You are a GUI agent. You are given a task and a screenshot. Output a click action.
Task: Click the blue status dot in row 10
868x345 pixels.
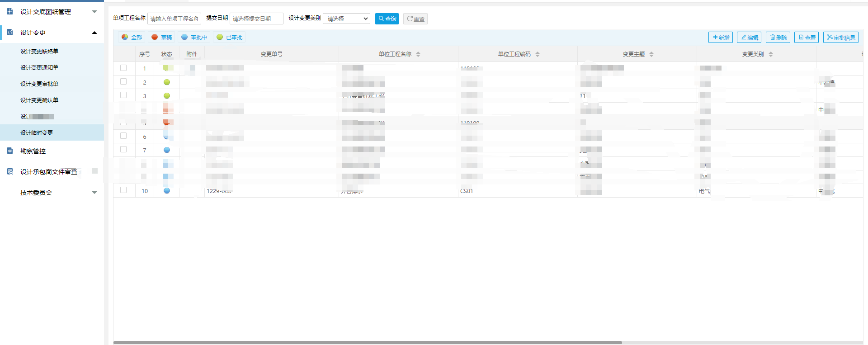[167, 191]
